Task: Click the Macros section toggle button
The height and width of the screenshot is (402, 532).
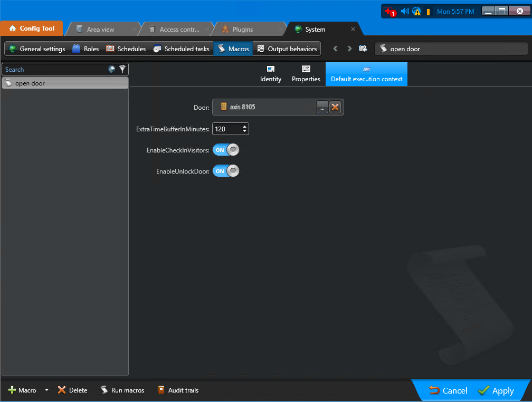Action: coord(233,49)
